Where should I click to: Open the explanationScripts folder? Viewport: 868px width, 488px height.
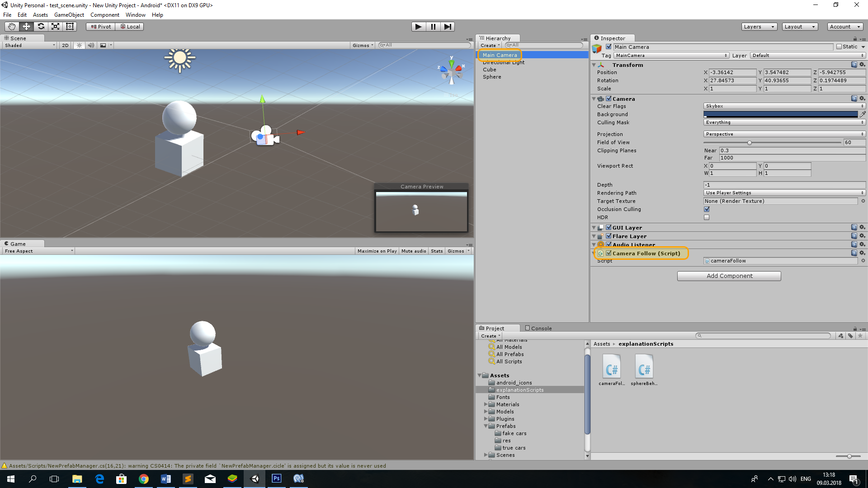pos(519,389)
